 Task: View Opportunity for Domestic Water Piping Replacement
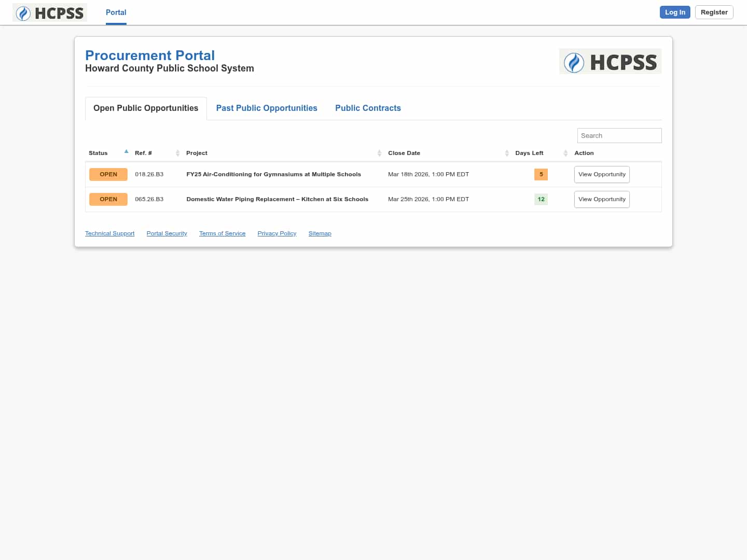[x=602, y=199]
